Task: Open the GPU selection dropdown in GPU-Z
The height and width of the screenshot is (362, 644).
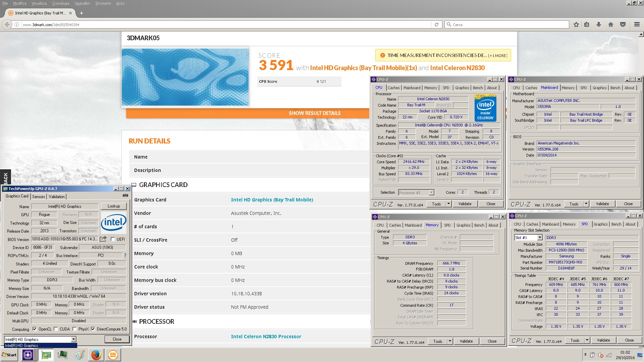Action: 73,339
